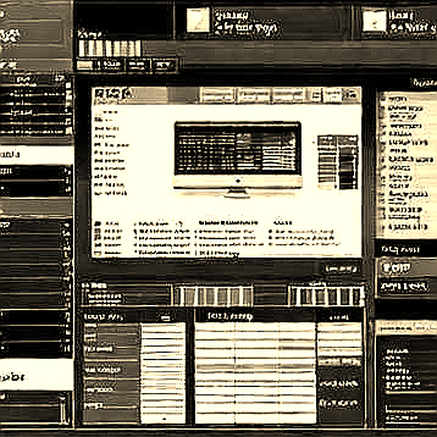Select the light square icon at the top right bar
The height and width of the screenshot is (437, 437).
(x=374, y=21)
